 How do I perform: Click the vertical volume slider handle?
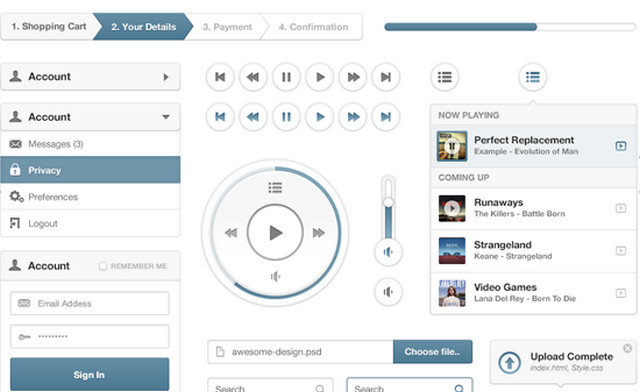(x=388, y=202)
